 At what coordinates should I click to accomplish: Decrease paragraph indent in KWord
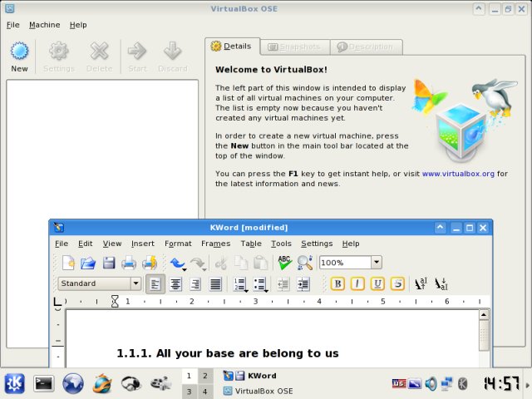[x=283, y=284]
